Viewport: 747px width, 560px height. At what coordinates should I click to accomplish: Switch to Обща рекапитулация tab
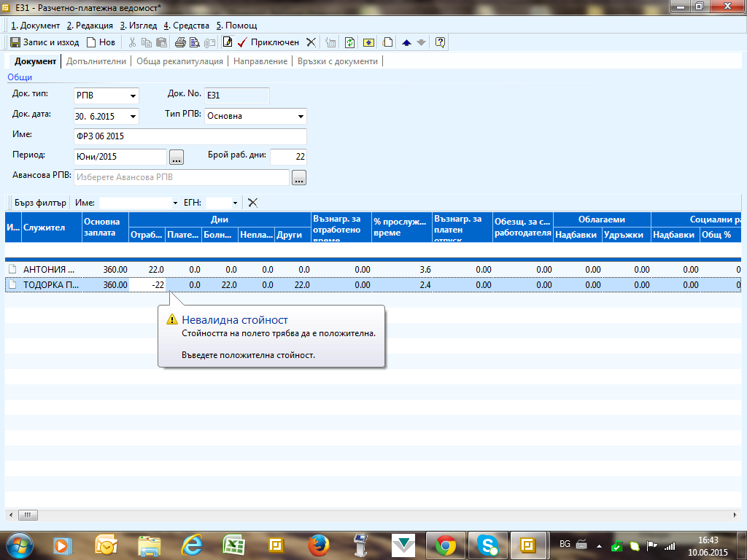pos(179,61)
